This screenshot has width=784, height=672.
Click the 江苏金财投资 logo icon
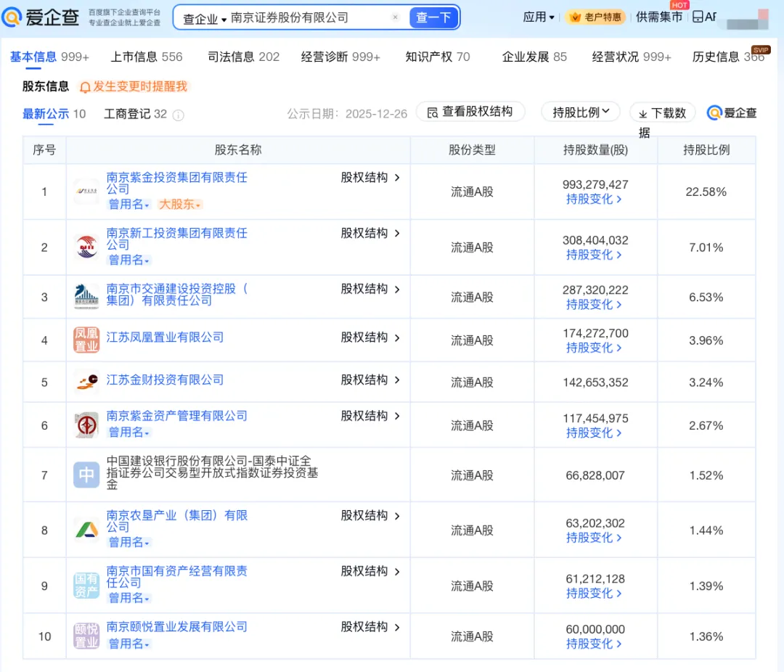[86, 382]
